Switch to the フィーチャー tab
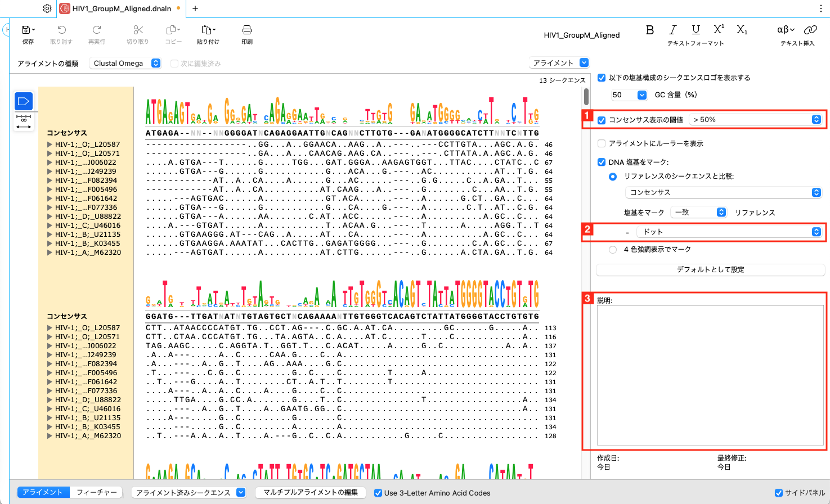830x504 pixels. pyautogui.click(x=96, y=492)
